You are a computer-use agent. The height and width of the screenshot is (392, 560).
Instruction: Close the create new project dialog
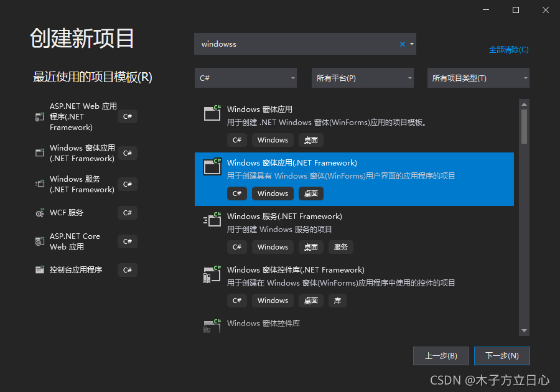pyautogui.click(x=546, y=10)
